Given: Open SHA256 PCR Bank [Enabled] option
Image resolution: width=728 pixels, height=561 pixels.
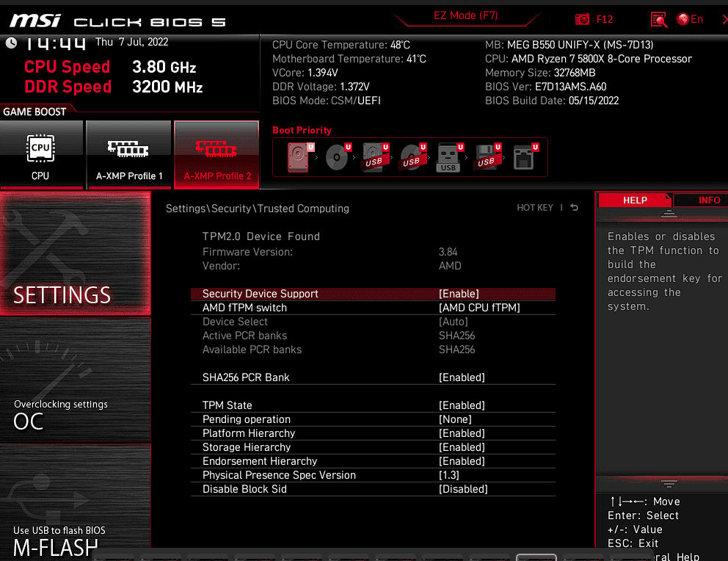Looking at the screenshot, I should (x=462, y=377).
